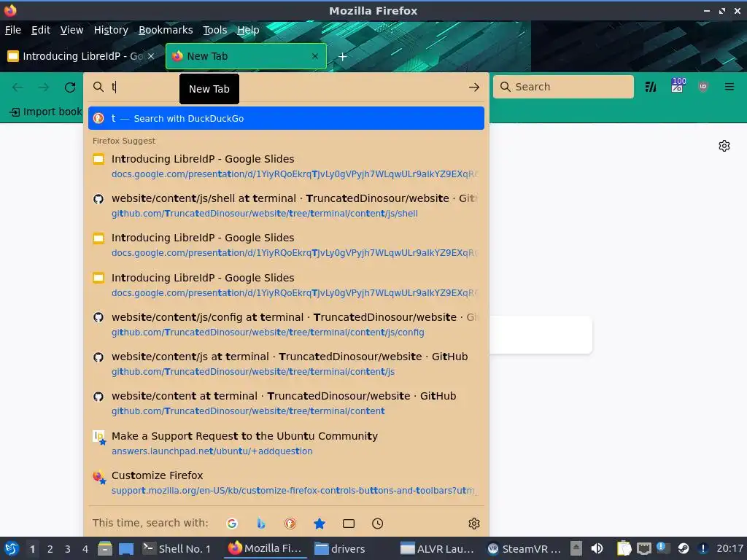Image resolution: width=747 pixels, height=560 pixels.
Task: Click the toolbar Search box
Action: pyautogui.click(x=563, y=87)
